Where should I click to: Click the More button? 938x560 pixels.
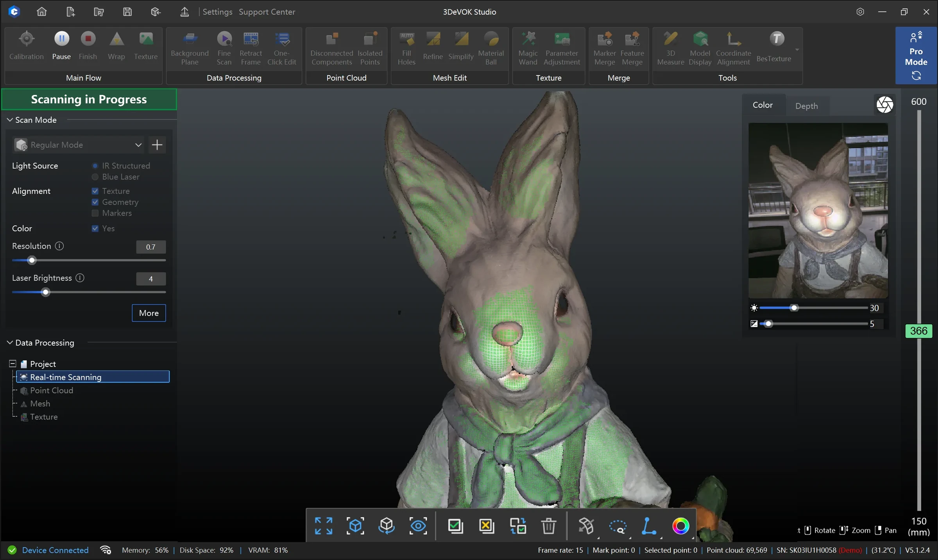coord(149,313)
